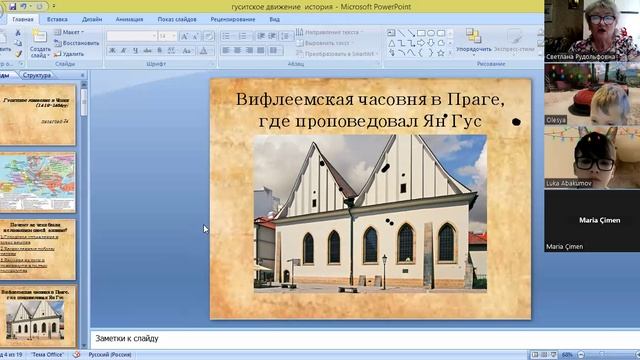Toggle bold Ж formatting
Viewport: 640px width, 360px height.
pos(112,51)
